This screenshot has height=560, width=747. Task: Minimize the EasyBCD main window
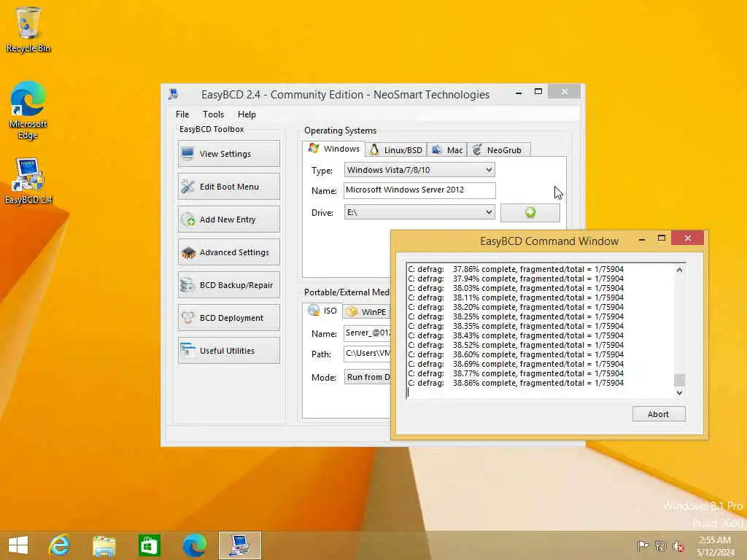coord(519,93)
